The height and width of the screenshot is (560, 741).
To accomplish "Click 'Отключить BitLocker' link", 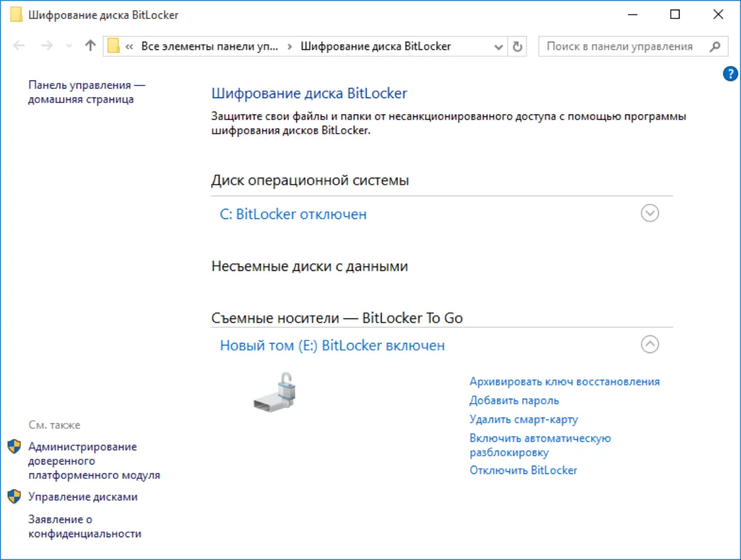I will (523, 470).
